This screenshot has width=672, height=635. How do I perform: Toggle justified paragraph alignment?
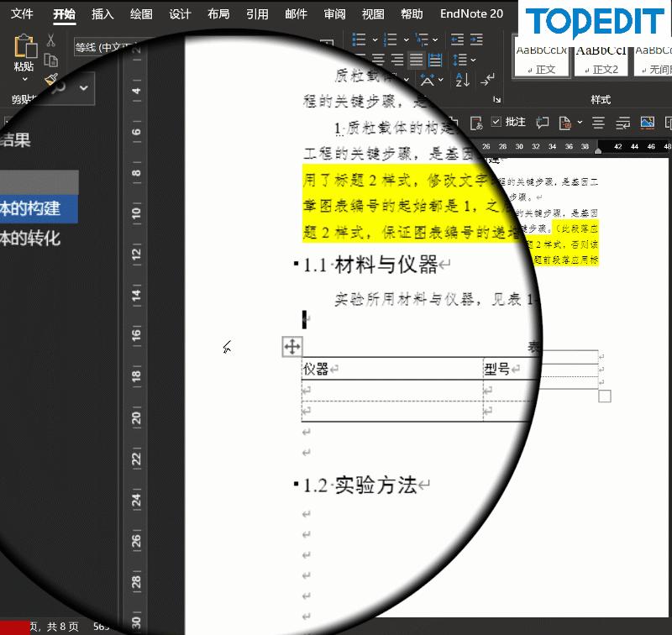click(x=417, y=60)
